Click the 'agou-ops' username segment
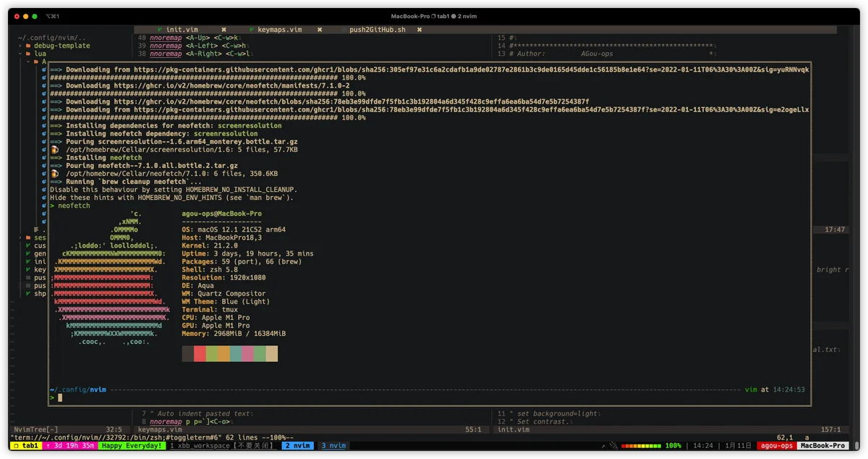 [776, 446]
